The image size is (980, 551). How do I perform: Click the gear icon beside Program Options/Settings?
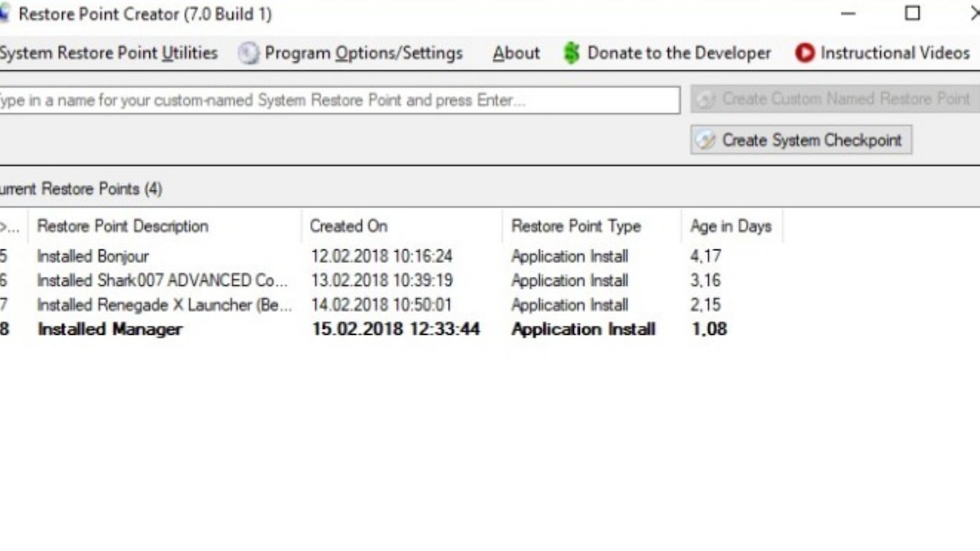coord(247,53)
